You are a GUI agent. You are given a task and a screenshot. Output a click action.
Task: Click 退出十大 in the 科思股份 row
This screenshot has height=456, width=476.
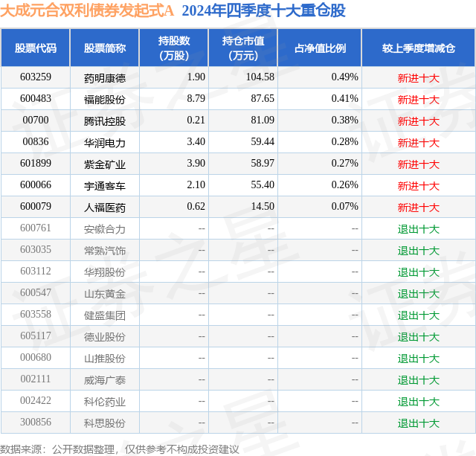(x=419, y=423)
